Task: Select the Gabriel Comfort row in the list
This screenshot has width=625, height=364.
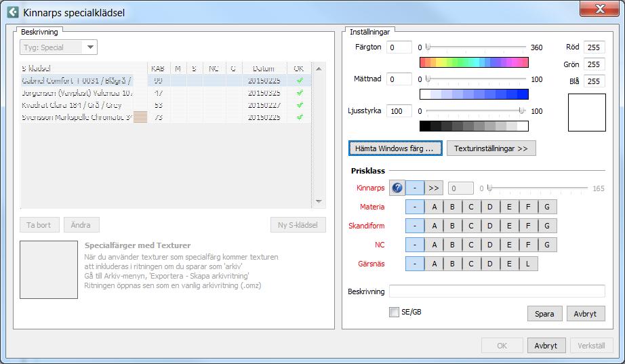Action: [166, 81]
